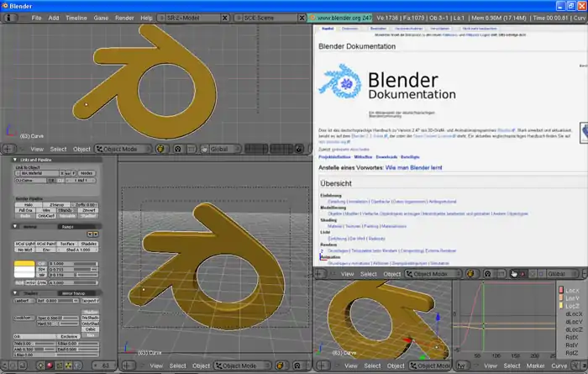This screenshot has width=588, height=374.
Task: Click the blender.org icon in top header
Action: point(312,18)
